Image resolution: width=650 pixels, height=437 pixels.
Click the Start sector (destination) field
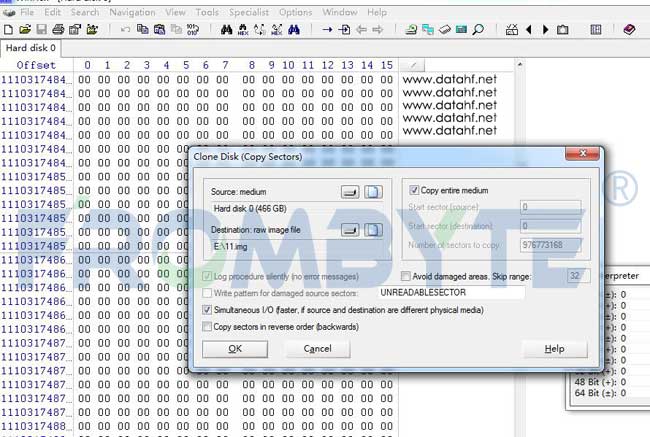(551, 226)
